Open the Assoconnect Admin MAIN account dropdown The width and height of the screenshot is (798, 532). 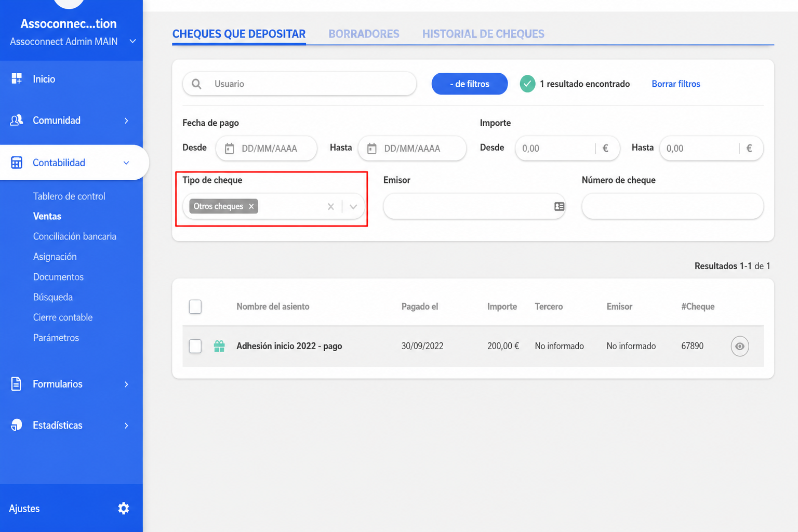click(132, 41)
